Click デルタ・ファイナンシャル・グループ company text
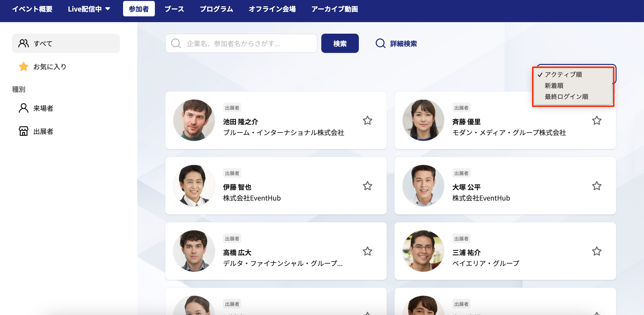644x315 pixels. pyautogui.click(x=283, y=263)
